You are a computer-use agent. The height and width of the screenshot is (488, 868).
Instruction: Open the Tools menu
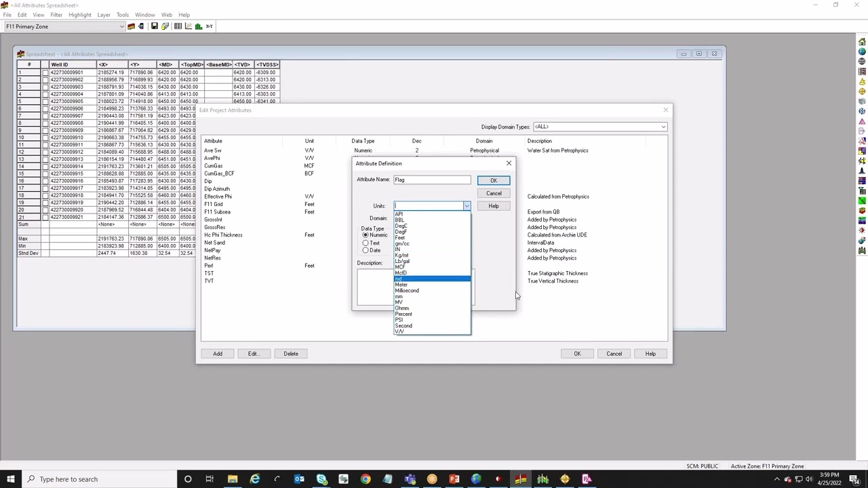pos(122,14)
